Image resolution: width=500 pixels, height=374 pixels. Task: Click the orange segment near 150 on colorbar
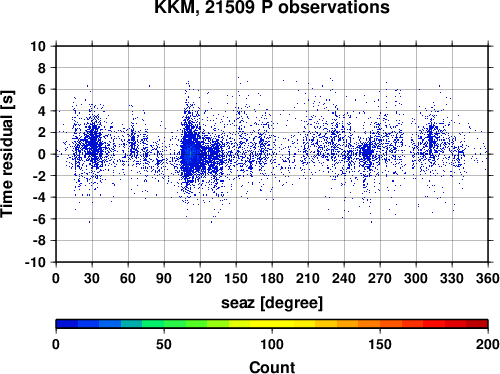(380, 324)
